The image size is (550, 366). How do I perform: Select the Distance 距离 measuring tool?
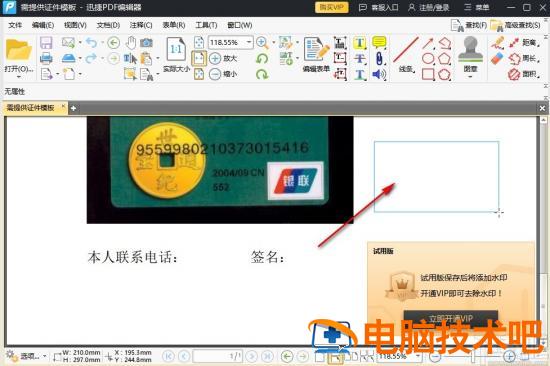[523, 43]
